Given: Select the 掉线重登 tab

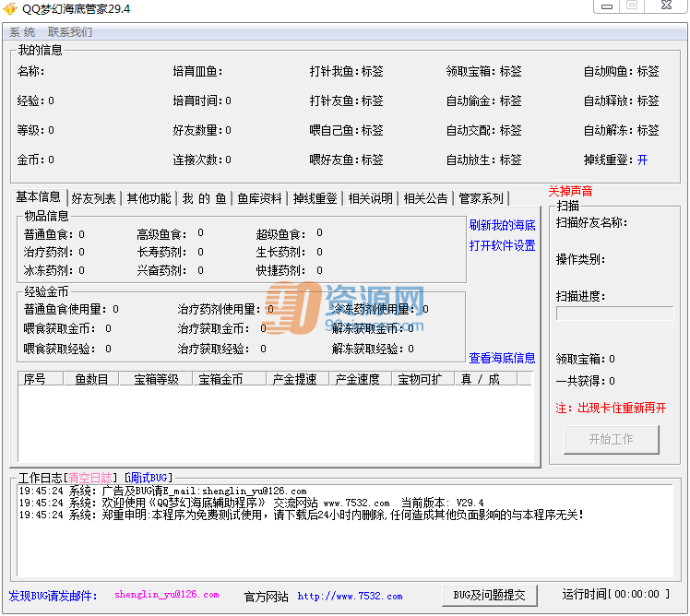Looking at the screenshot, I should (x=315, y=198).
